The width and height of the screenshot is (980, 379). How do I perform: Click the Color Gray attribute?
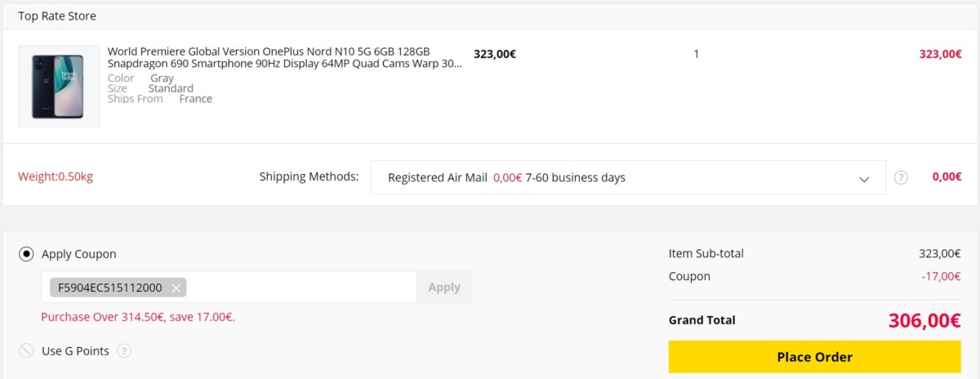click(140, 78)
